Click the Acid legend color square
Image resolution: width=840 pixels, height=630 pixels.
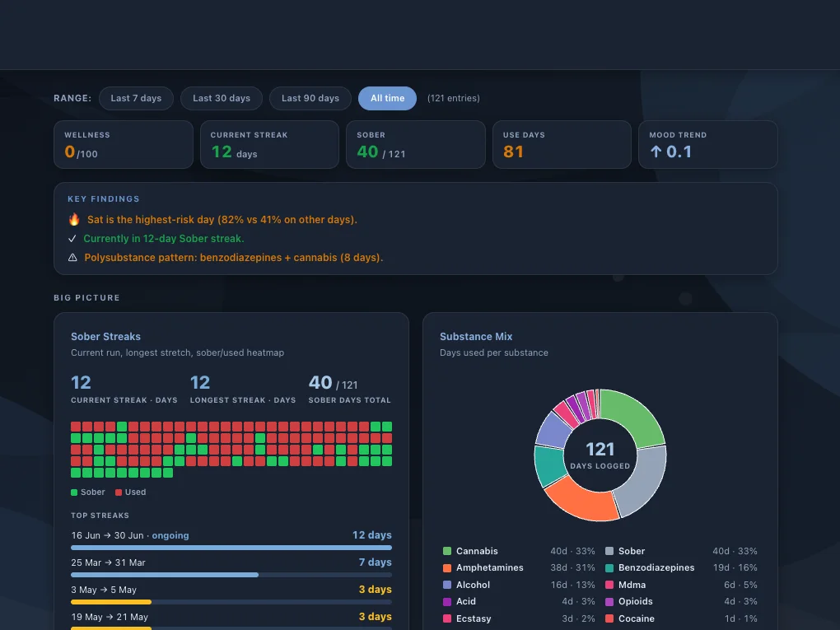(447, 602)
